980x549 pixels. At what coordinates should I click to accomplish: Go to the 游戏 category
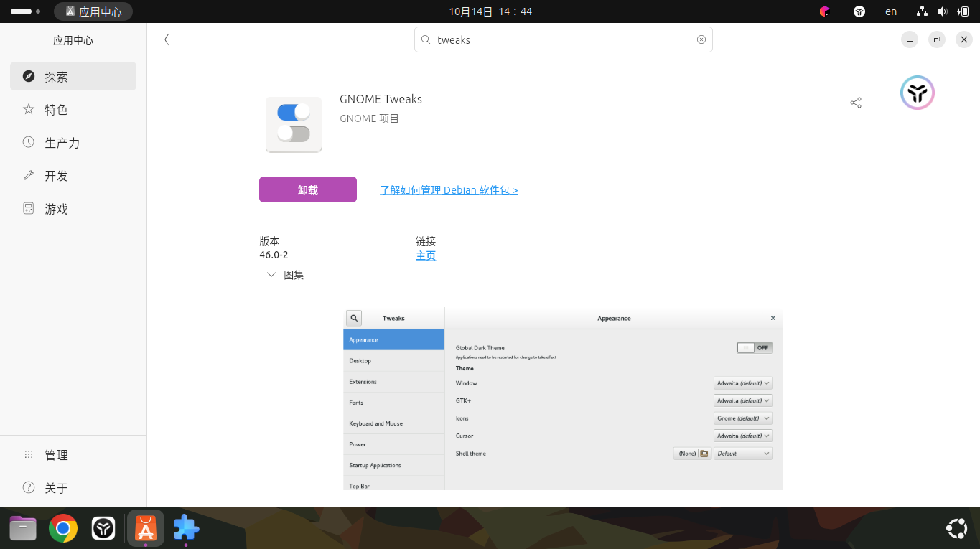(73, 208)
